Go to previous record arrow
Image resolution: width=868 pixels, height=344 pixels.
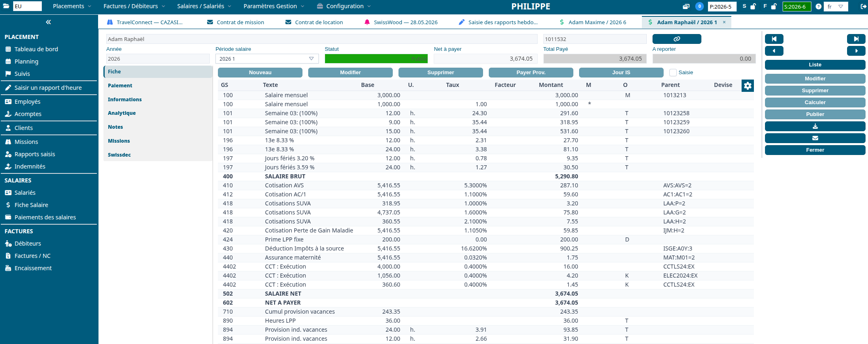tap(774, 51)
